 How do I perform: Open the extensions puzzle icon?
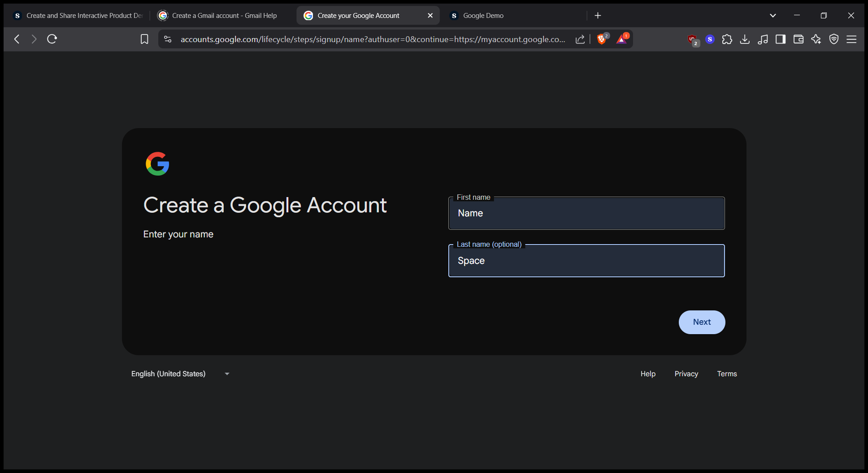(x=727, y=39)
